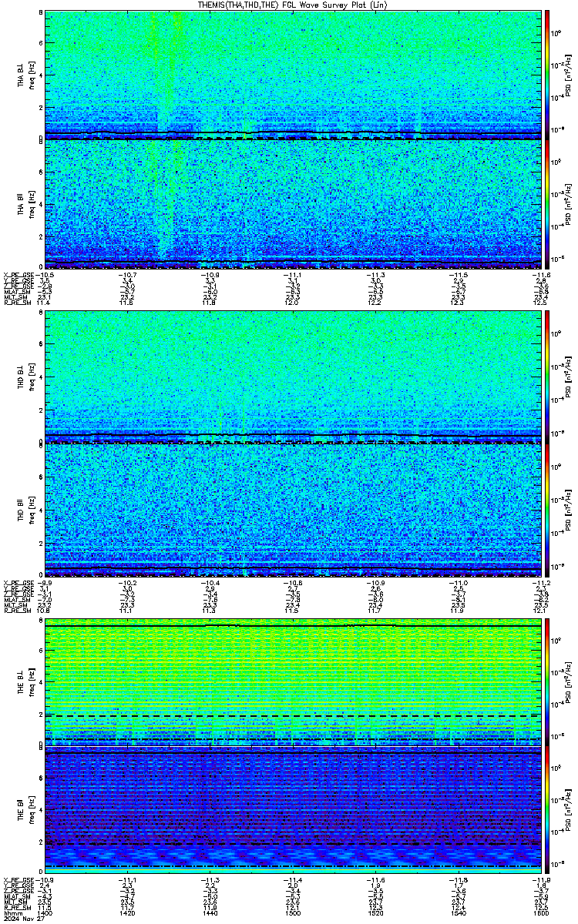Click the X_RE_GSE row label under the THE panels
This screenshot has height=924, width=578.
pyautogui.click(x=18, y=880)
